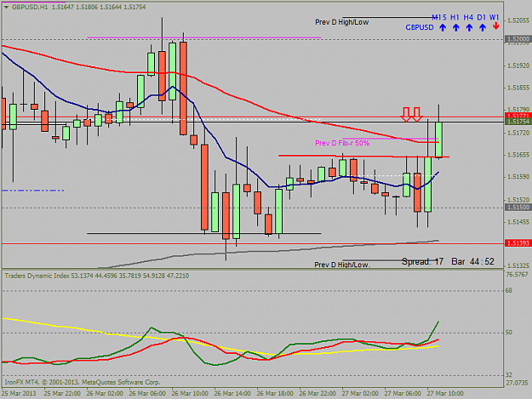Open the chart menu triangle beside GBPUSD,H1
532x399 pixels.
pos(6,7)
